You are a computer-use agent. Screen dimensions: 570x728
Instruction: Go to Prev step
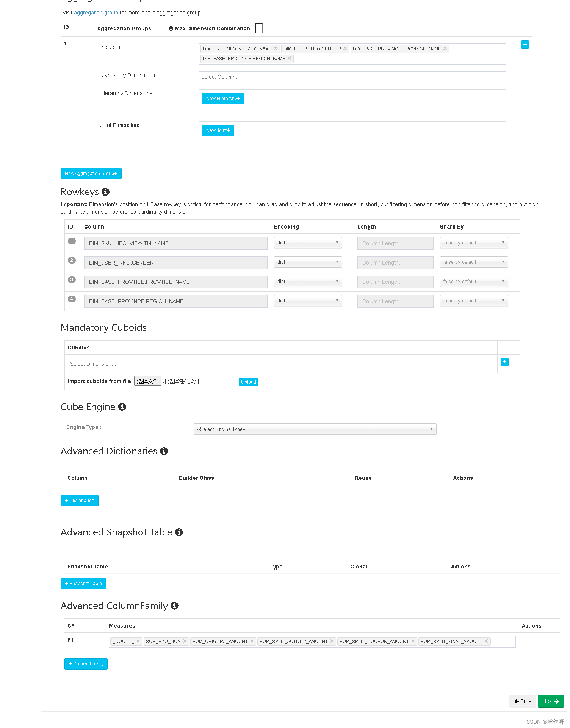(x=523, y=701)
